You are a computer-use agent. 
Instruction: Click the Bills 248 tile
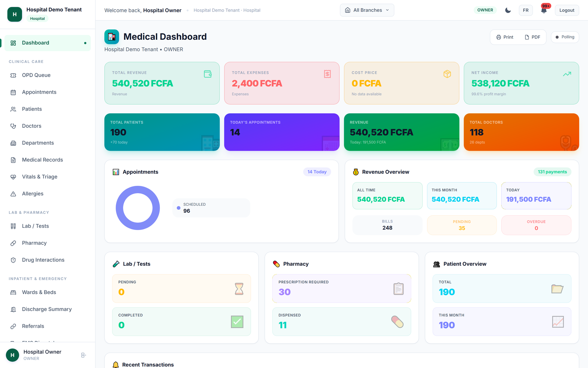click(387, 225)
